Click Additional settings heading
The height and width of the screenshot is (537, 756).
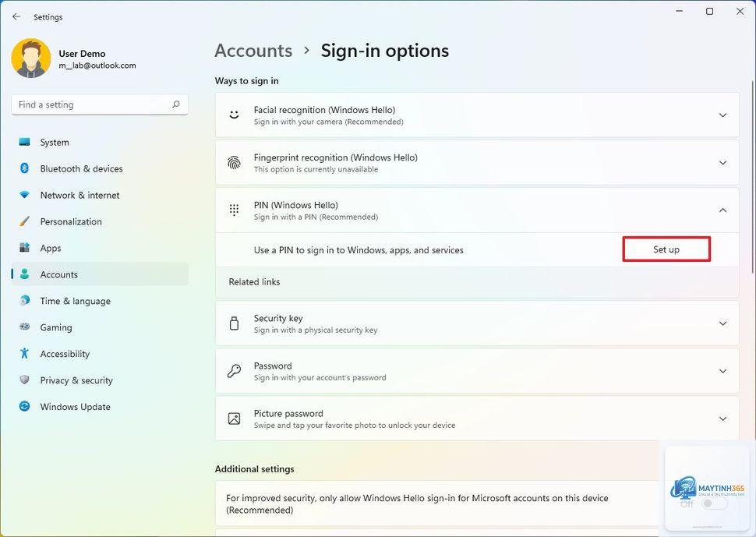[x=255, y=469]
